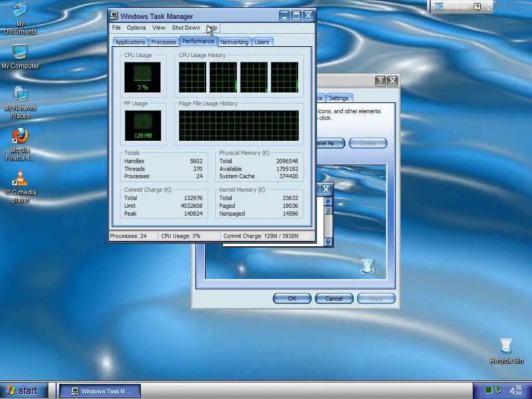Click System Cache value 374420
532x399 pixels.
pos(288,176)
